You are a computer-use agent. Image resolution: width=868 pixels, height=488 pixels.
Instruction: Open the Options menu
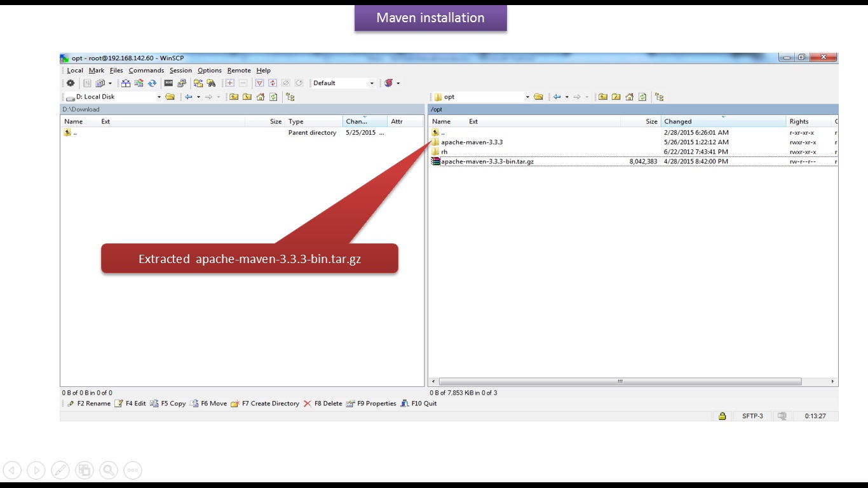coord(210,71)
